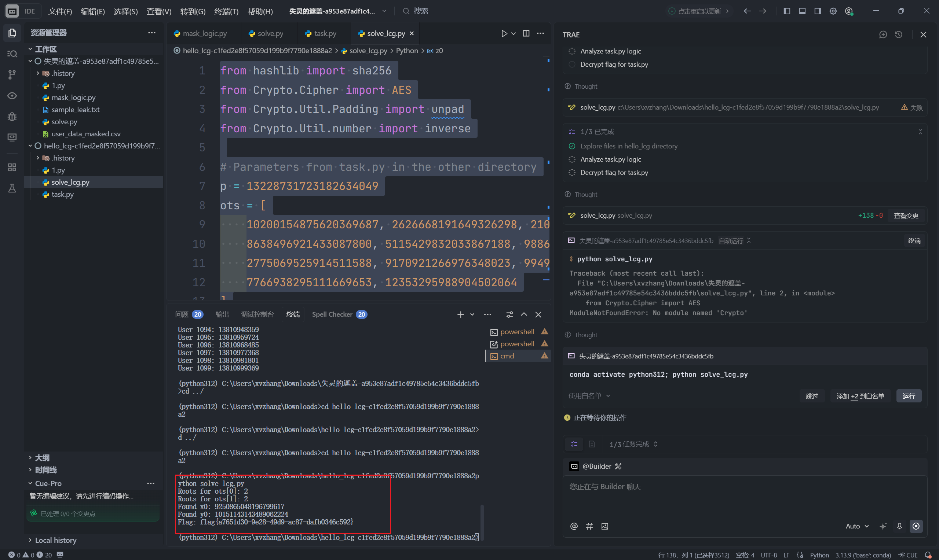Open the Run and Debug view
The height and width of the screenshot is (560, 939).
pyautogui.click(x=12, y=117)
